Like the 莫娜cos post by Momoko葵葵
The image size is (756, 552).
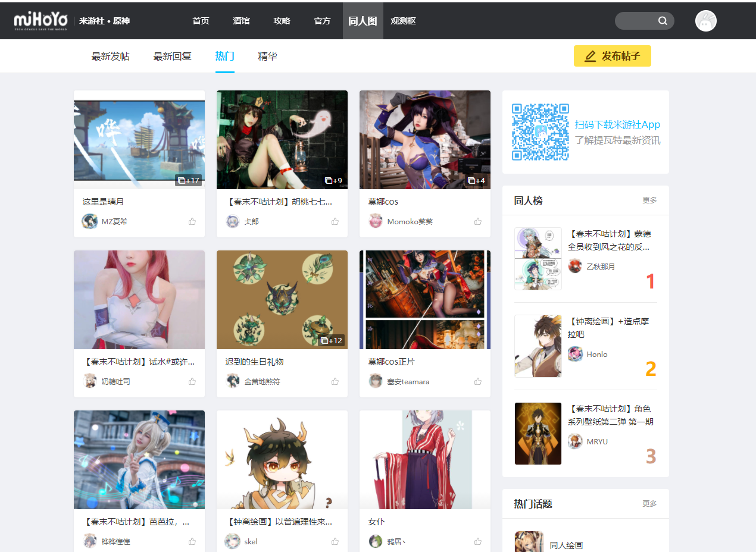(478, 221)
